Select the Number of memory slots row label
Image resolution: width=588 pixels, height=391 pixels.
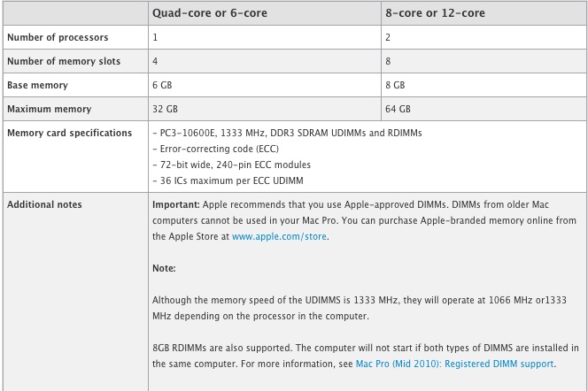64,61
